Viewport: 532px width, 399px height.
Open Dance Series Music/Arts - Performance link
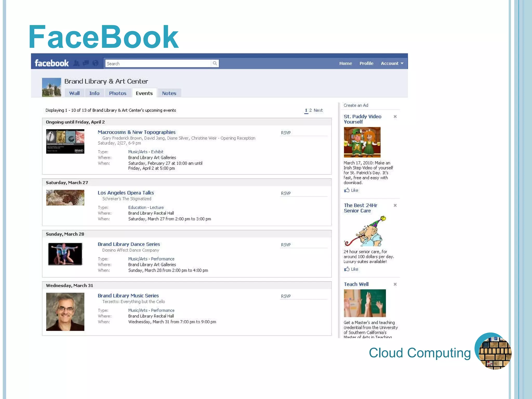(151, 259)
